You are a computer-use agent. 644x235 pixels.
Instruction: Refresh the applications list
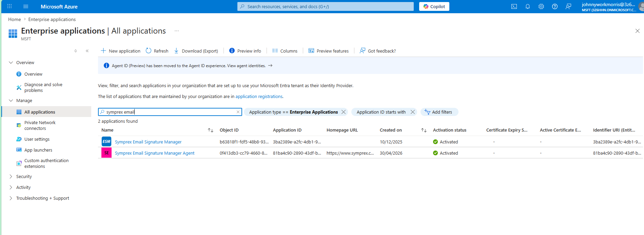157,51
